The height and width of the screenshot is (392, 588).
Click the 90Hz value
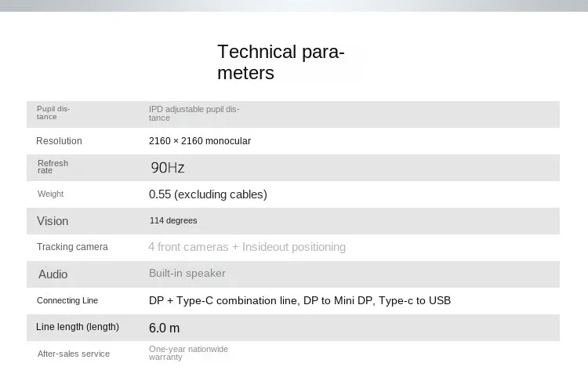(x=168, y=168)
